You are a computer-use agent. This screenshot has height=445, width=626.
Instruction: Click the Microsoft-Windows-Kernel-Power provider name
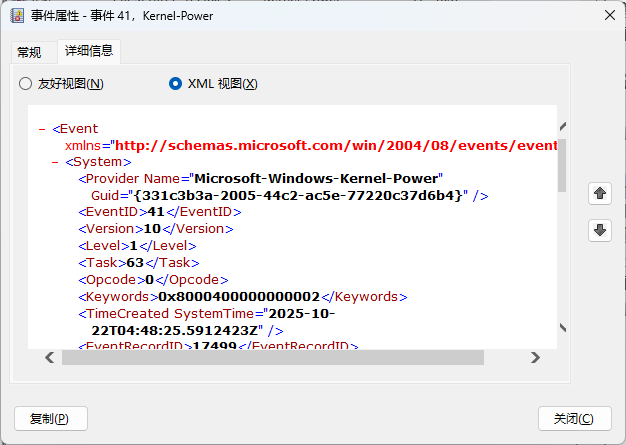(317, 178)
